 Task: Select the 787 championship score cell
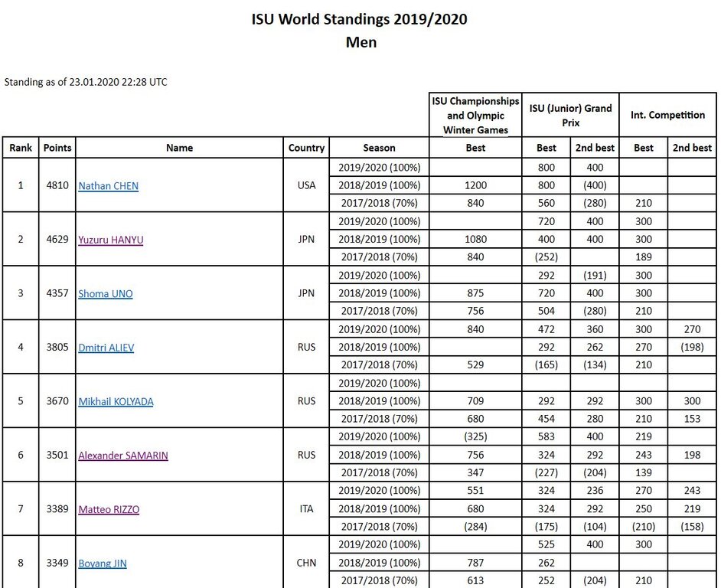475,563
